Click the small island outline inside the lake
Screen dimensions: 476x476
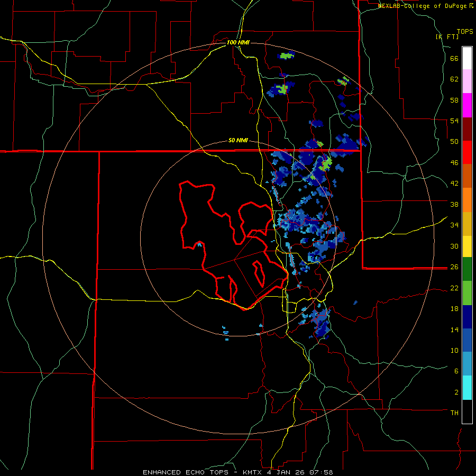[x=259, y=273]
